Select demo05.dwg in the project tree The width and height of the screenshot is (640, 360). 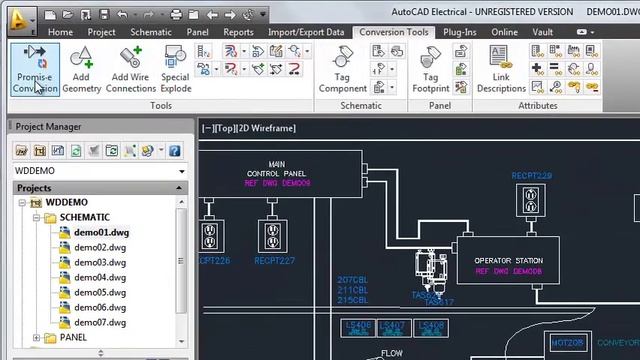coord(100,293)
